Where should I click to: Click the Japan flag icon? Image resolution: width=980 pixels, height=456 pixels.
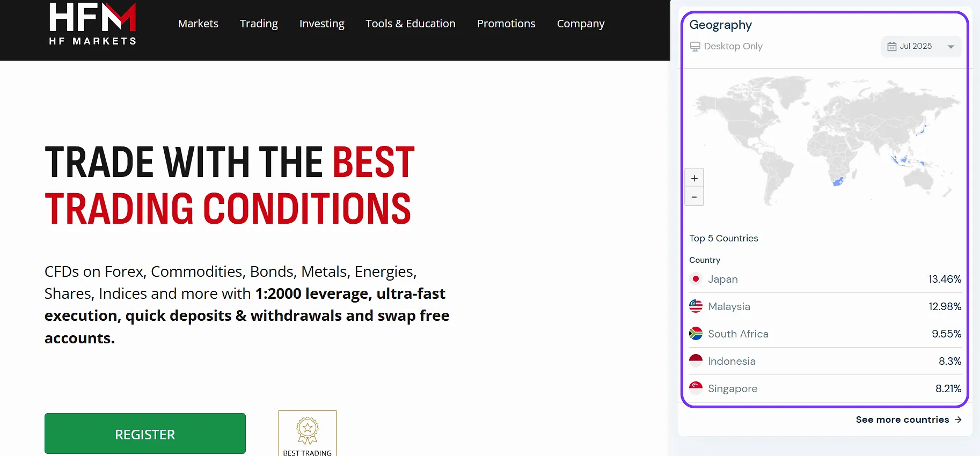pos(696,279)
